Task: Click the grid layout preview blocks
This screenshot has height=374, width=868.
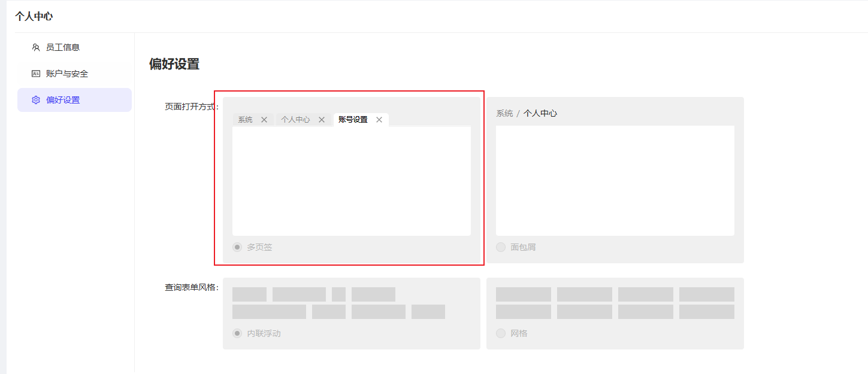Action: tap(615, 303)
